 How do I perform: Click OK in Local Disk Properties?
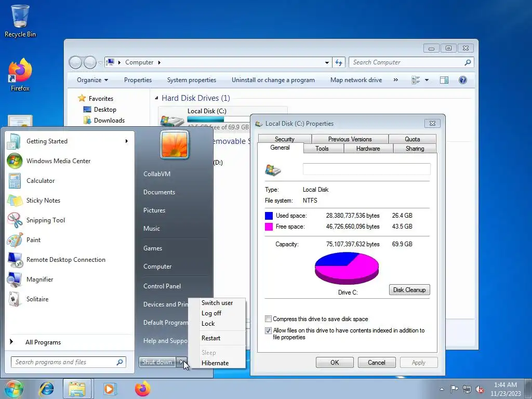[x=335, y=362]
